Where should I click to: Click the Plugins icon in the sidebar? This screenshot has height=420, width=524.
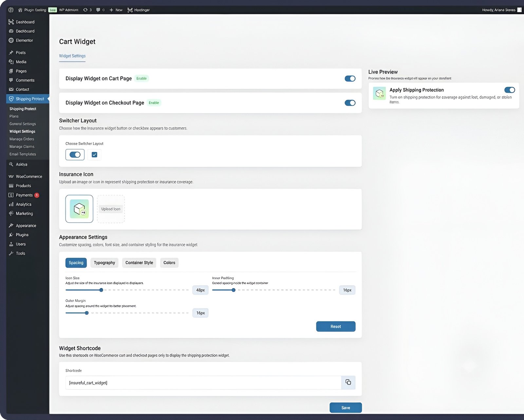11,235
